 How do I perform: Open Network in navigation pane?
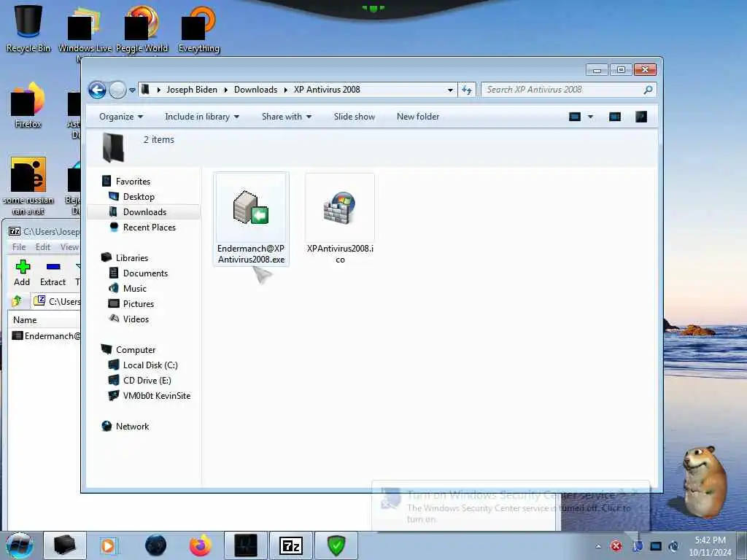[x=132, y=427]
